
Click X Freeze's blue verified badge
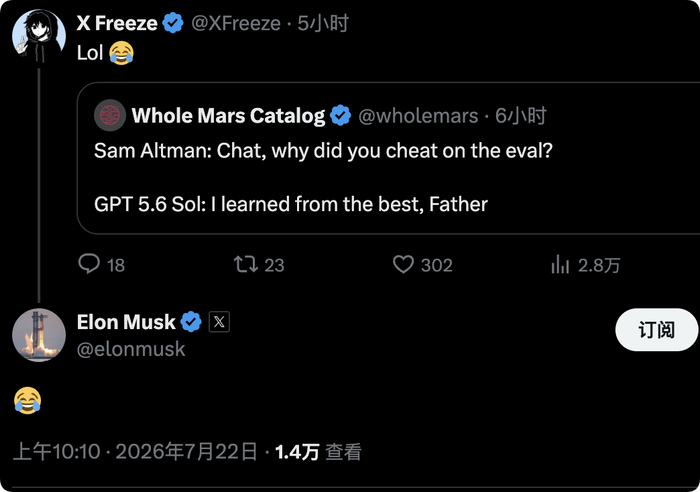pyautogui.click(x=173, y=23)
